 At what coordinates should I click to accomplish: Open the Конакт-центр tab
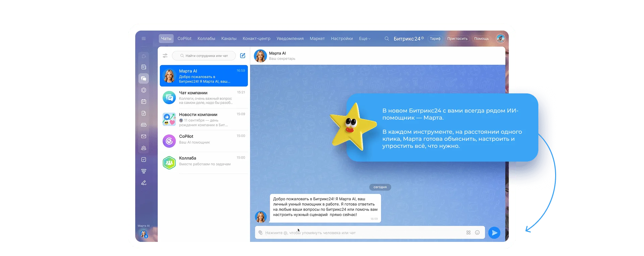[257, 39]
